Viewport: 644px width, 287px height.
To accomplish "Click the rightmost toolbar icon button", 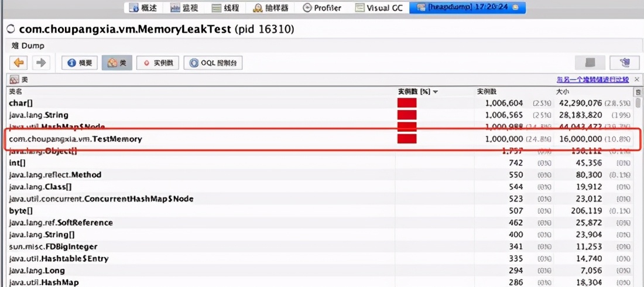I will pyautogui.click(x=624, y=63).
